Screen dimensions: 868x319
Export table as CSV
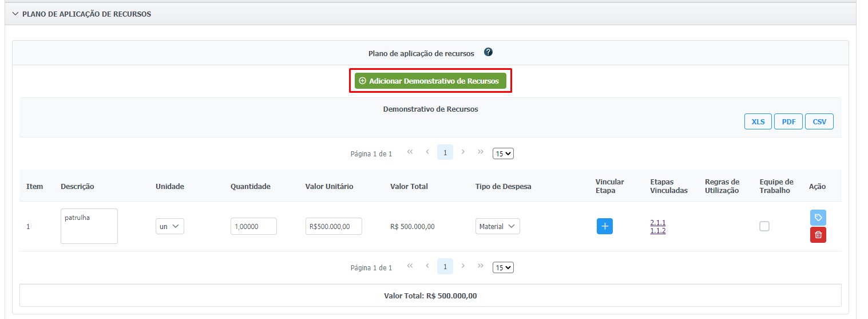coord(819,121)
